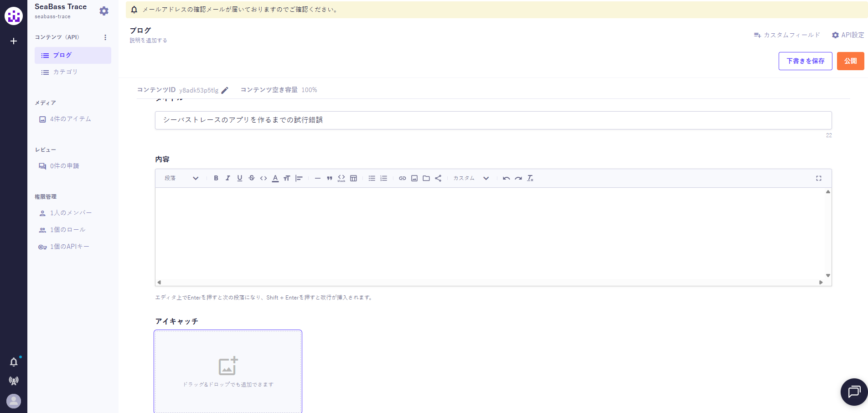Toggle bold formatting in editor toolbar
The width and height of the screenshot is (868, 413).
tap(216, 178)
